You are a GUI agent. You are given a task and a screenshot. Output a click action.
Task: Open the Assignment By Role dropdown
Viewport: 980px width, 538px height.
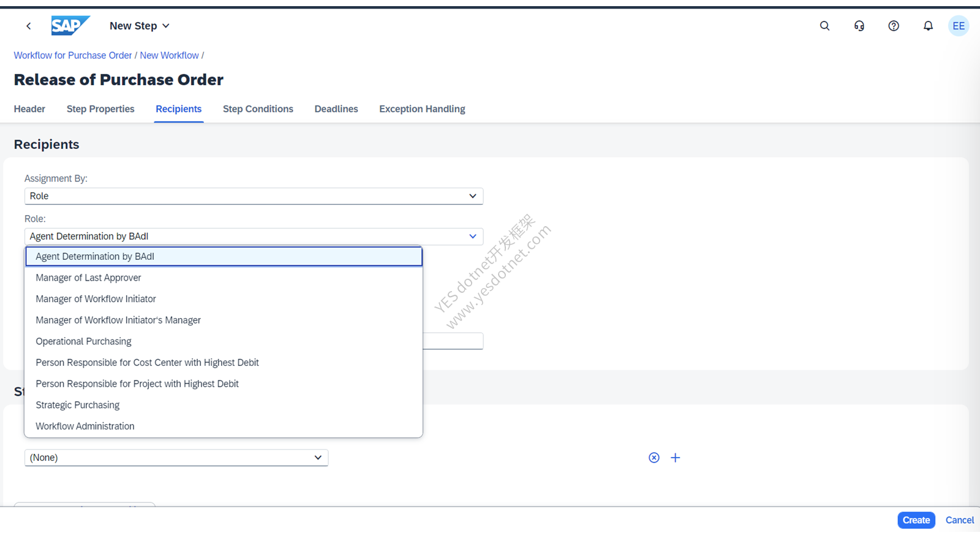pyautogui.click(x=254, y=196)
